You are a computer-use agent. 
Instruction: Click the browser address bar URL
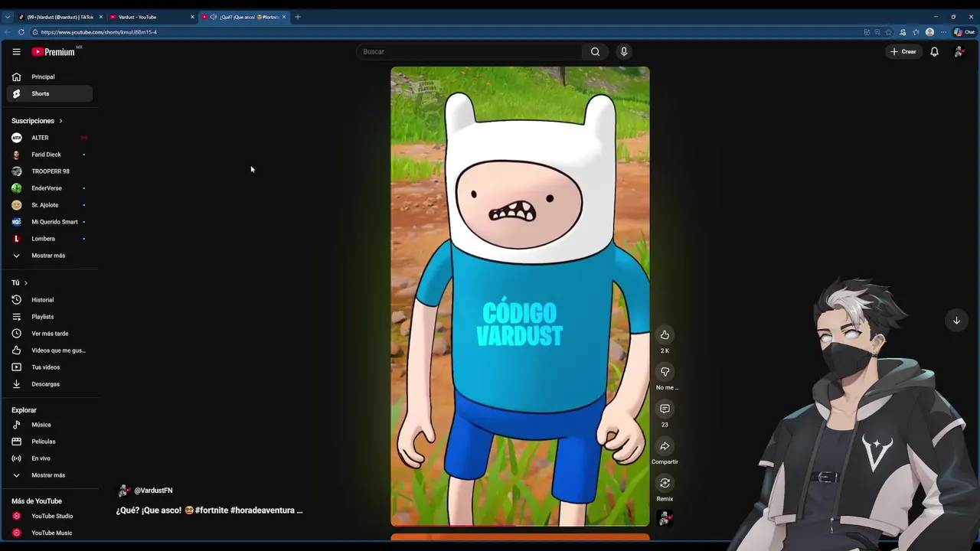(x=99, y=32)
